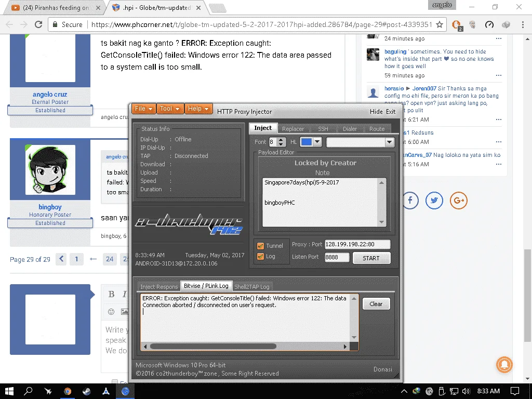
Task: Open bingboy profile link
Action: [x=50, y=207]
